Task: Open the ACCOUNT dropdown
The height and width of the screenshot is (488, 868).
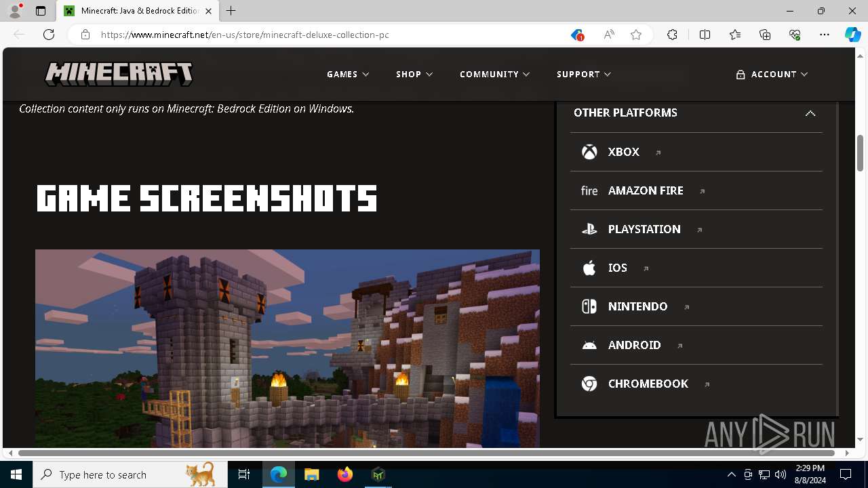Action: 772,75
